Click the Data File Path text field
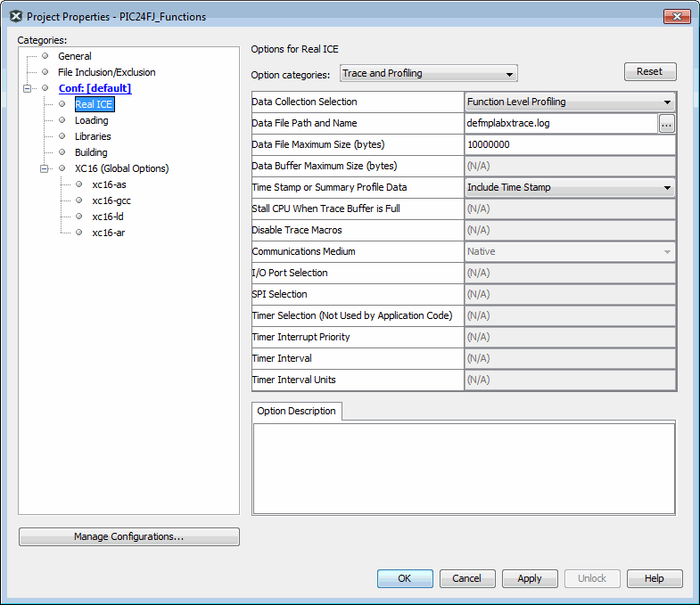 point(561,123)
